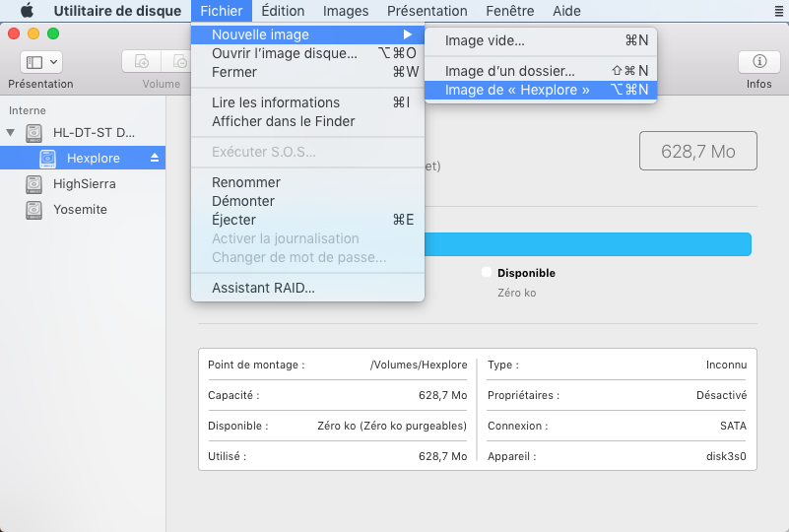Image resolution: width=789 pixels, height=532 pixels.
Task: Select the Hexplore volume row
Action: tap(83, 158)
